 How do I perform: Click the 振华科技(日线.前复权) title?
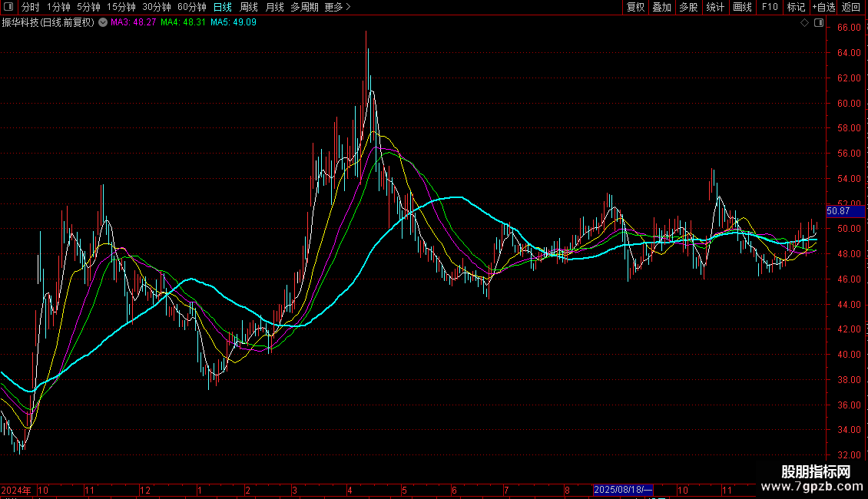click(48, 23)
